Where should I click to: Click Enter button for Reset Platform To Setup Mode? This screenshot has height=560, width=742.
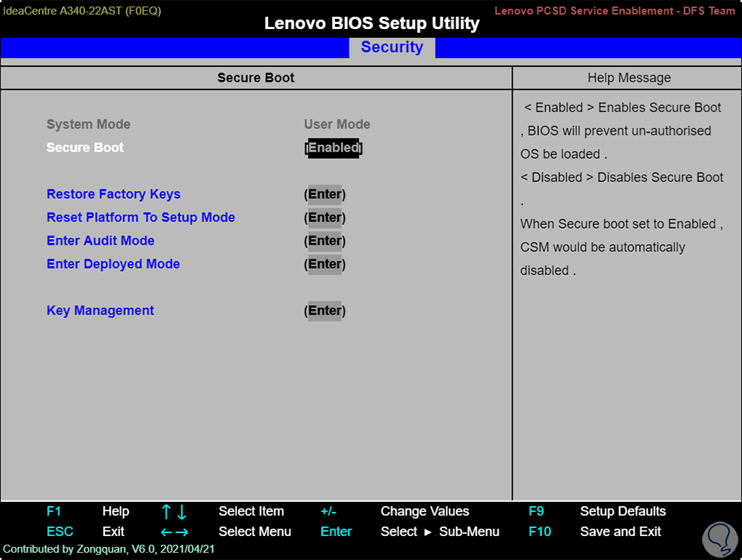coord(325,218)
